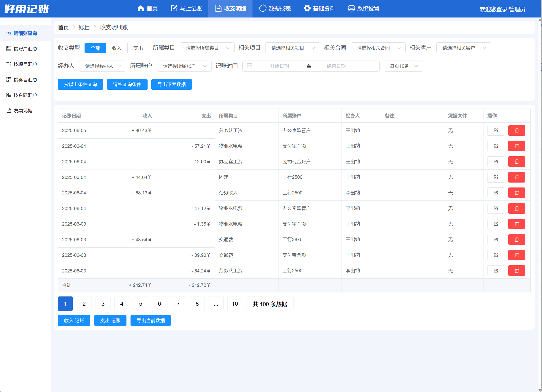Click the 好用记账 logo
Viewport: 542px width, 392px height.
(26, 9)
